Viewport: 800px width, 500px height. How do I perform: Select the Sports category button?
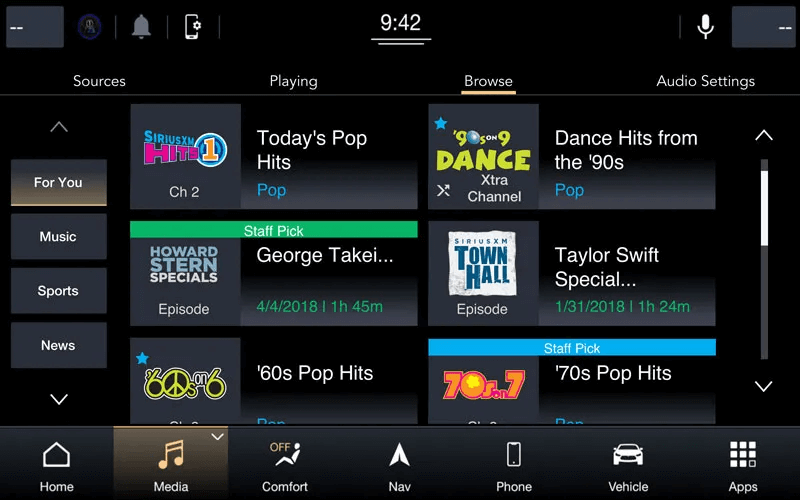58,291
